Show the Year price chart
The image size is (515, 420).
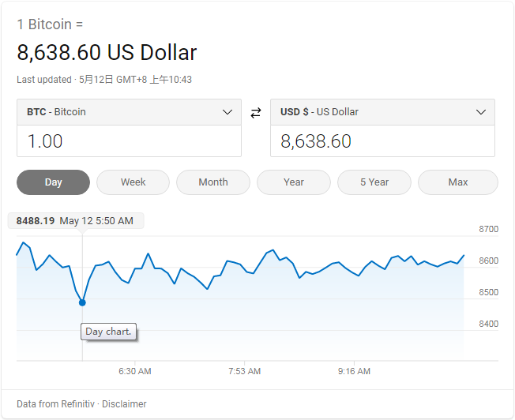[x=294, y=182]
